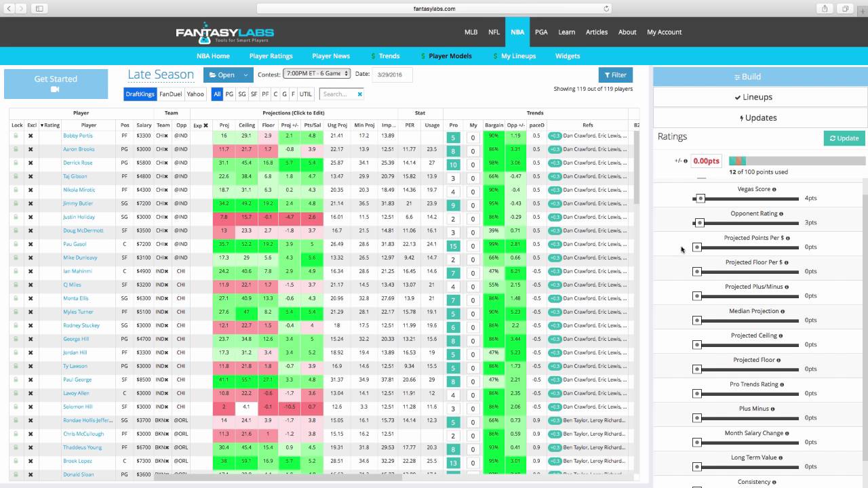Go to NBA Home
This screenshot has height=488, width=868.
coord(213,56)
